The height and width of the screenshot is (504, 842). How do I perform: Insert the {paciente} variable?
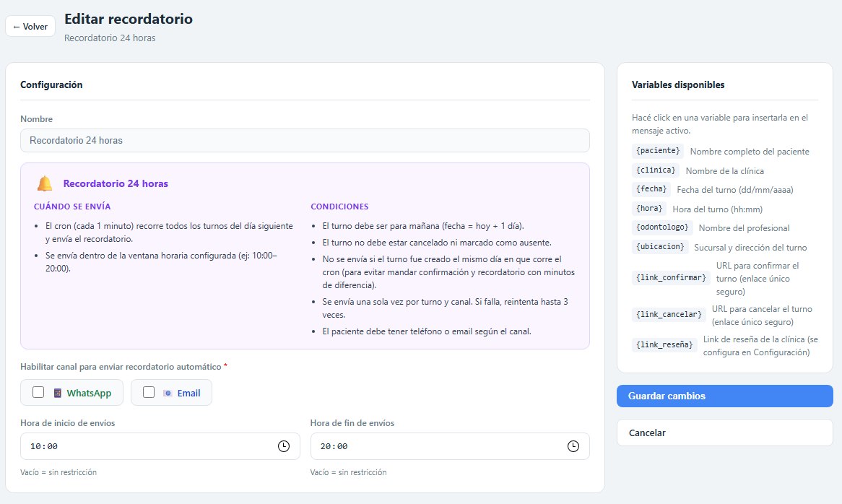click(x=658, y=151)
